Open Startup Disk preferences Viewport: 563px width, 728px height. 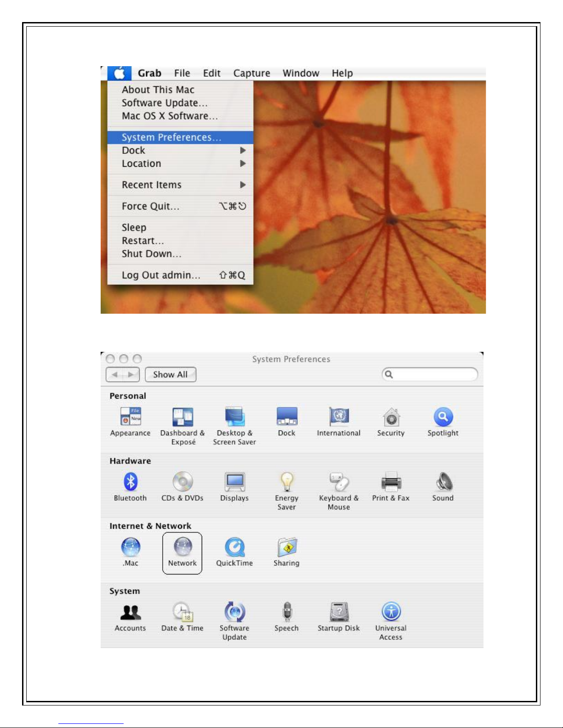[x=339, y=617]
